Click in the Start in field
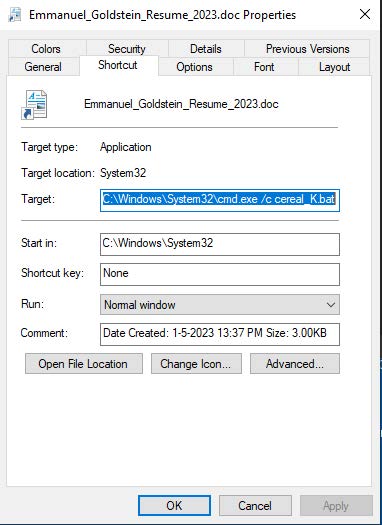 pos(220,244)
